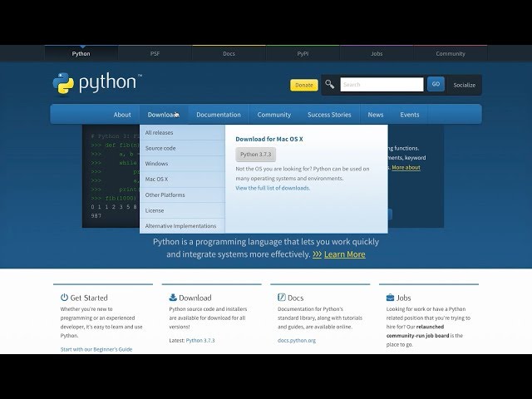
Task: Open View the full list of downloads
Action: (x=273, y=188)
